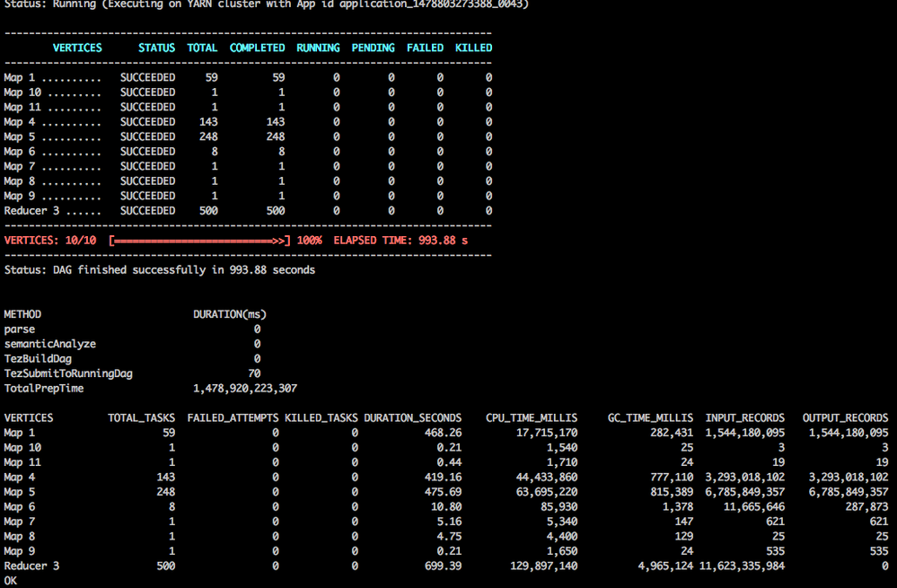Click the TOTAL_TASKS column header

coord(141,418)
